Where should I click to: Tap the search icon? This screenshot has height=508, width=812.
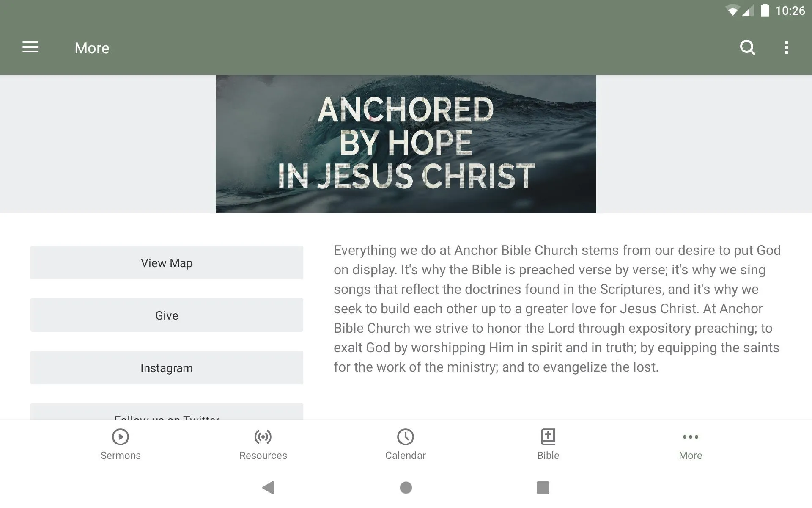[747, 47]
